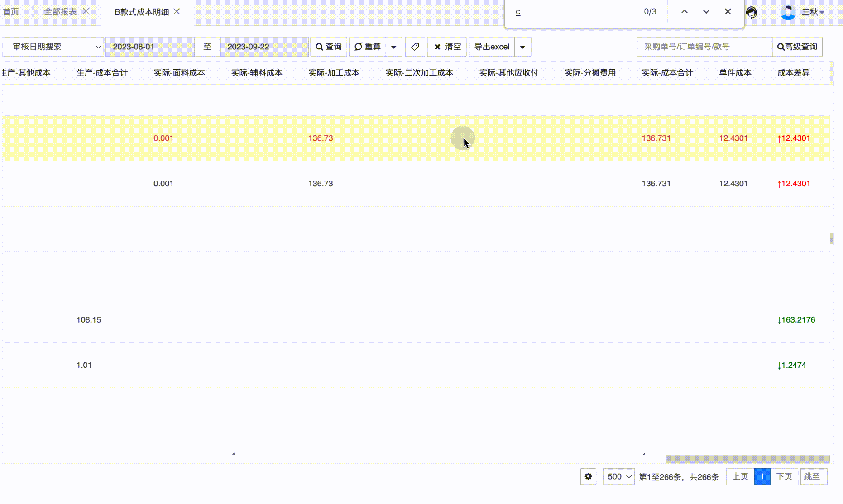Open the 重算 dropdown arrow
Screen dimensions: 843x504
point(393,47)
